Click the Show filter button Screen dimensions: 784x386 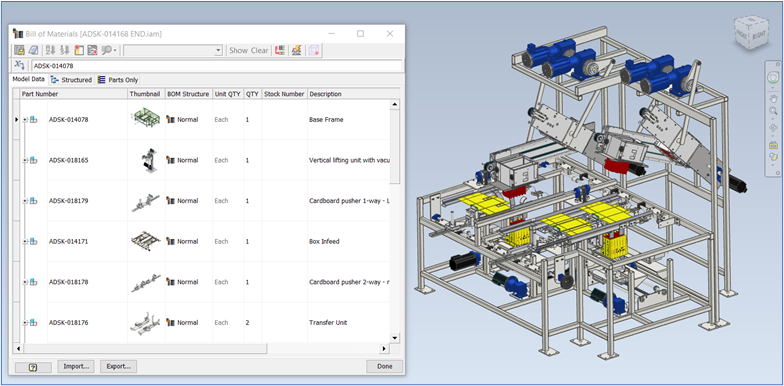[x=238, y=50]
